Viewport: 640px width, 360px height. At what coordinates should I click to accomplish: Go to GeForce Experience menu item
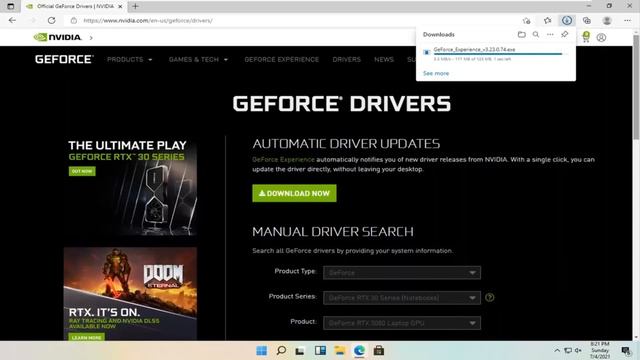282,60
